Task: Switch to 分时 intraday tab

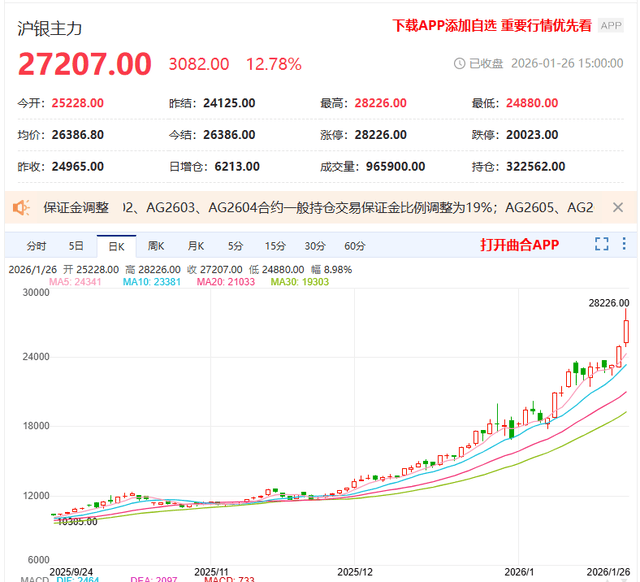Action: [x=36, y=246]
